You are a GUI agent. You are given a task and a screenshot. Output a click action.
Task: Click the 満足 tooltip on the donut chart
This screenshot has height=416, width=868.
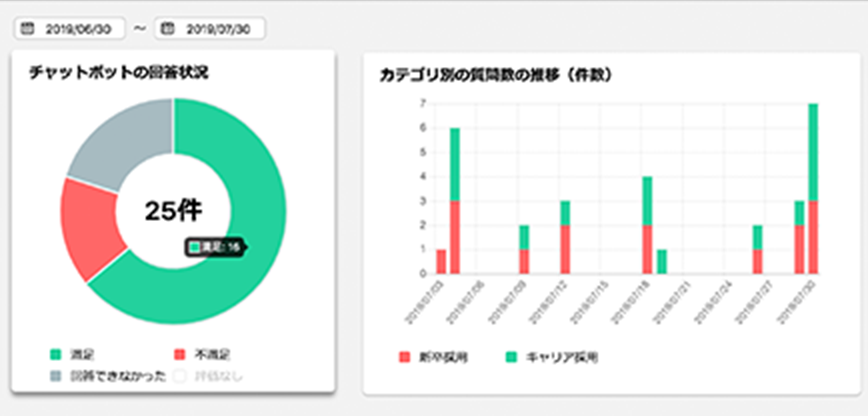(x=214, y=245)
